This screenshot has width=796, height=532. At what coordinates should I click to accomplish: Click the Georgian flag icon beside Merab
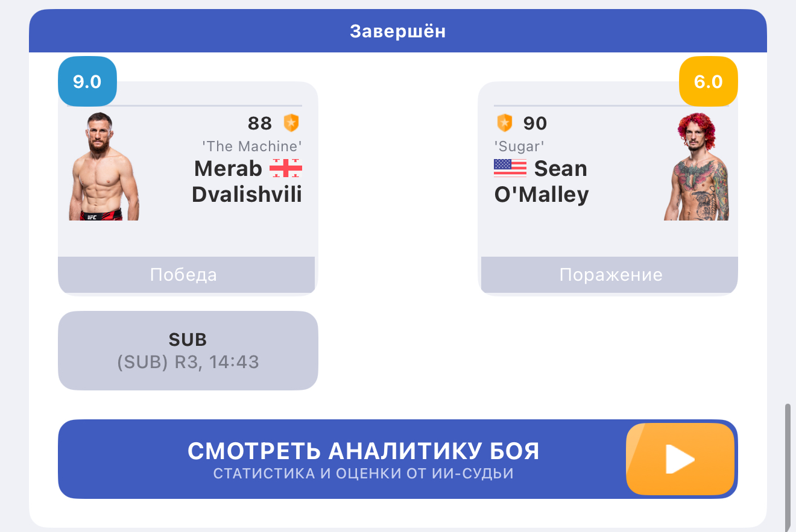click(285, 168)
